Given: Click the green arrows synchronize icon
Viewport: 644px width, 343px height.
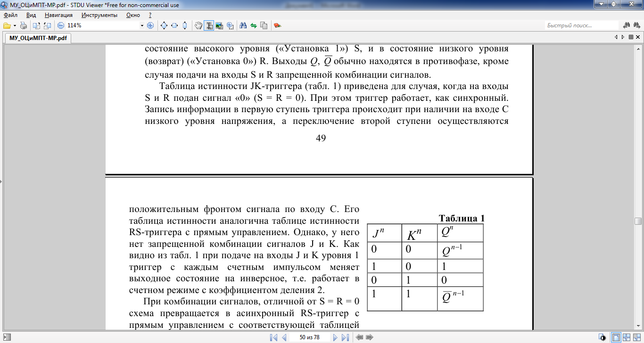Looking at the screenshot, I should pos(254,25).
